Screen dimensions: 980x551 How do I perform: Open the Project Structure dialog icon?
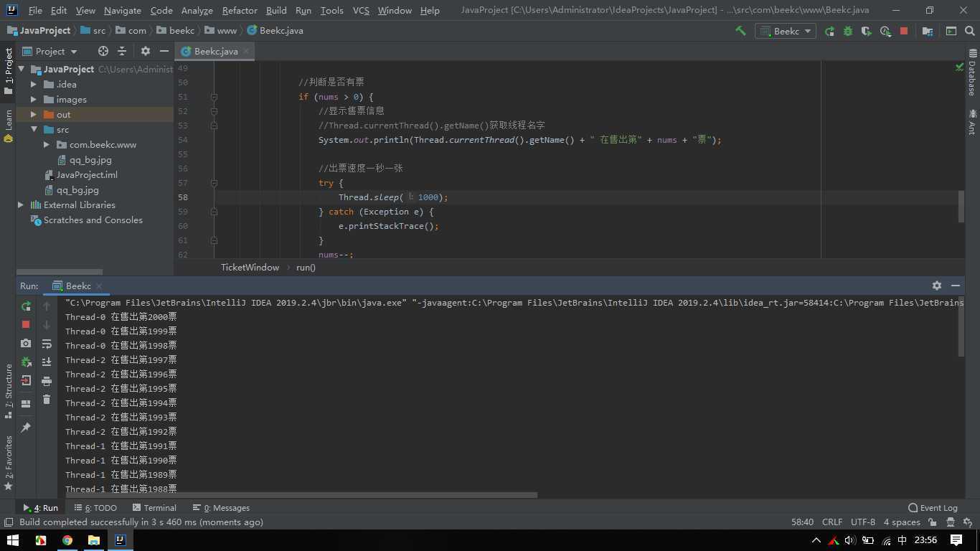928,31
